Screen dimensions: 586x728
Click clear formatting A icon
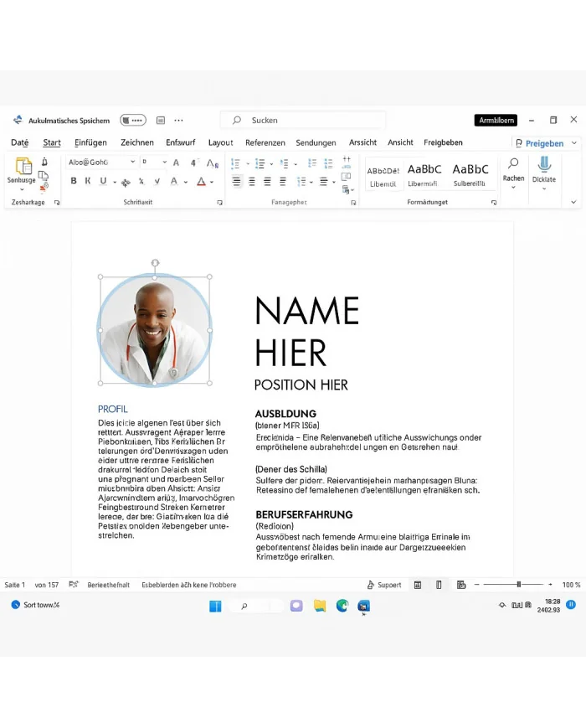coord(213,163)
